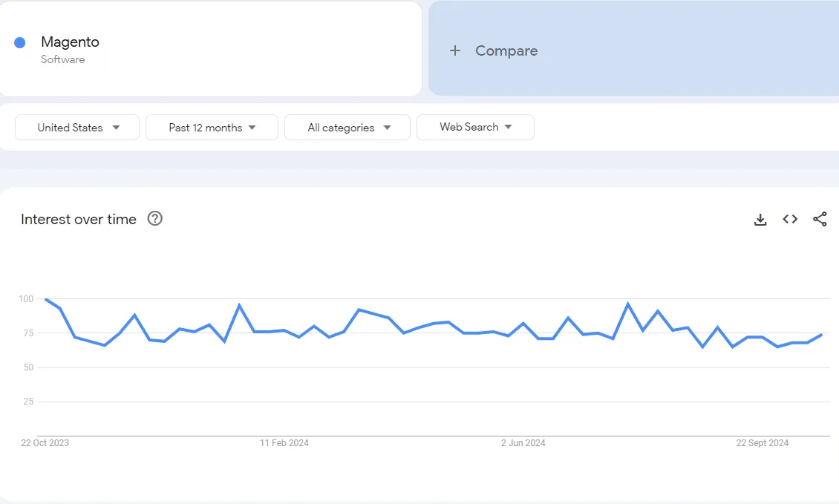Open help for Interest over time
Viewport: 839px width, 504px height.
pos(154,218)
